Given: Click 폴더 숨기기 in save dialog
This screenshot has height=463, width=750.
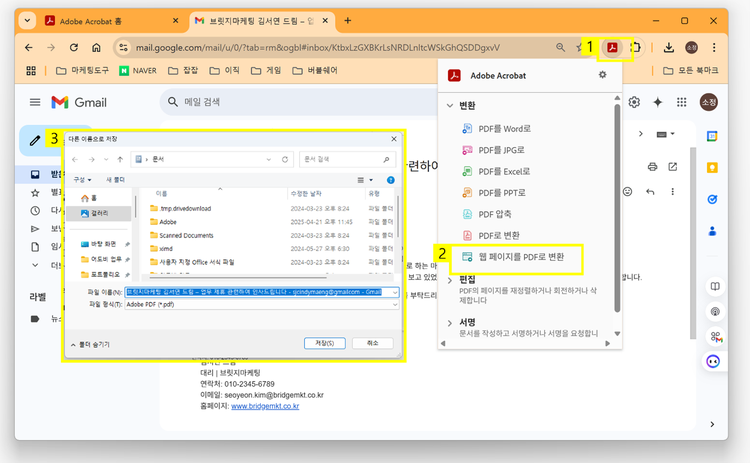Looking at the screenshot, I should pyautogui.click(x=90, y=344).
